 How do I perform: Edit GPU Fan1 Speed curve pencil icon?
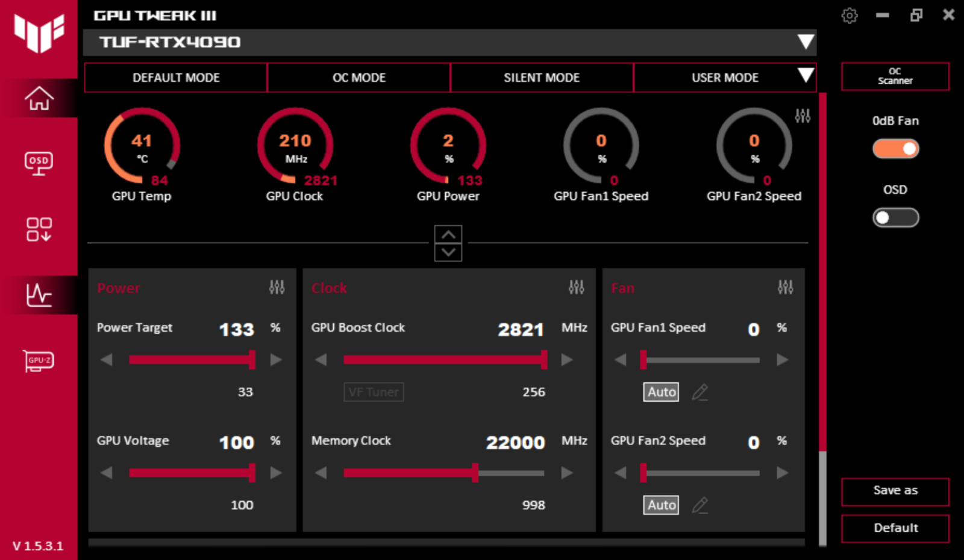[700, 392]
